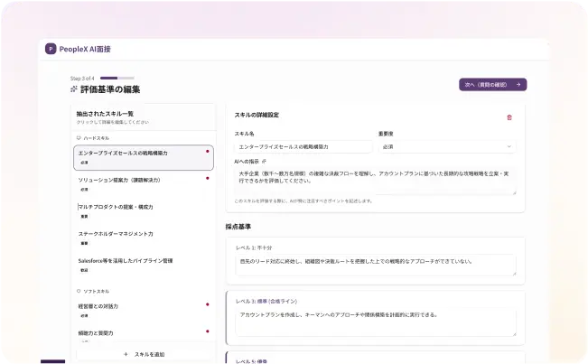
Task: Click the red dot on 経営層との対話力
Action: pyautogui.click(x=208, y=305)
